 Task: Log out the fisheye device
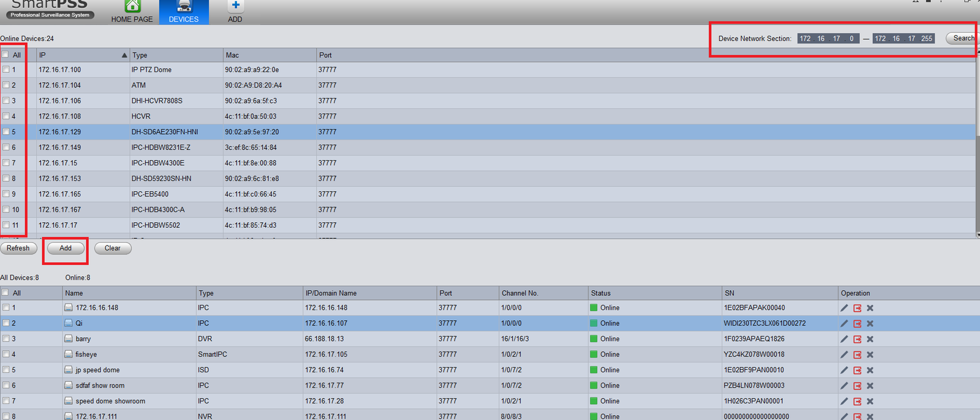(858, 354)
